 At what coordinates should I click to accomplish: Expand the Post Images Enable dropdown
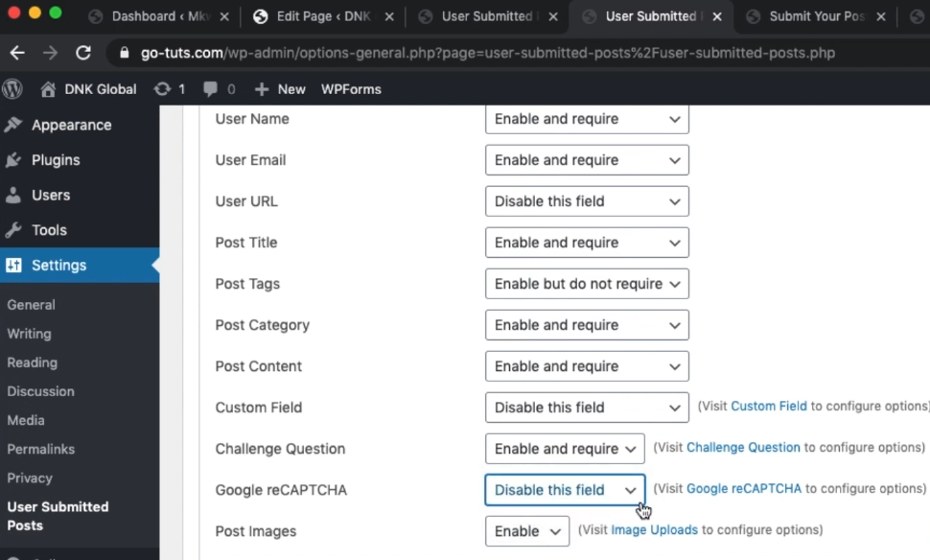(526, 531)
